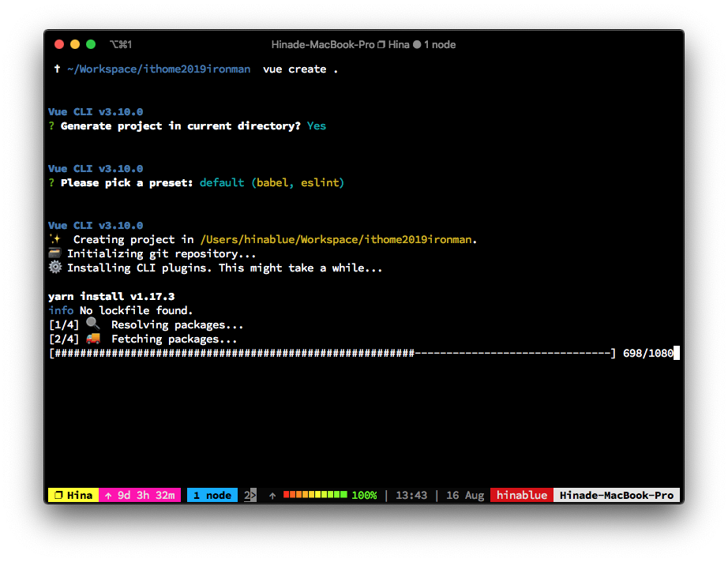Viewport: 728px width, 562px height.
Task: Click the pink uptime '9d 3h 32m' segment
Action: click(140, 495)
